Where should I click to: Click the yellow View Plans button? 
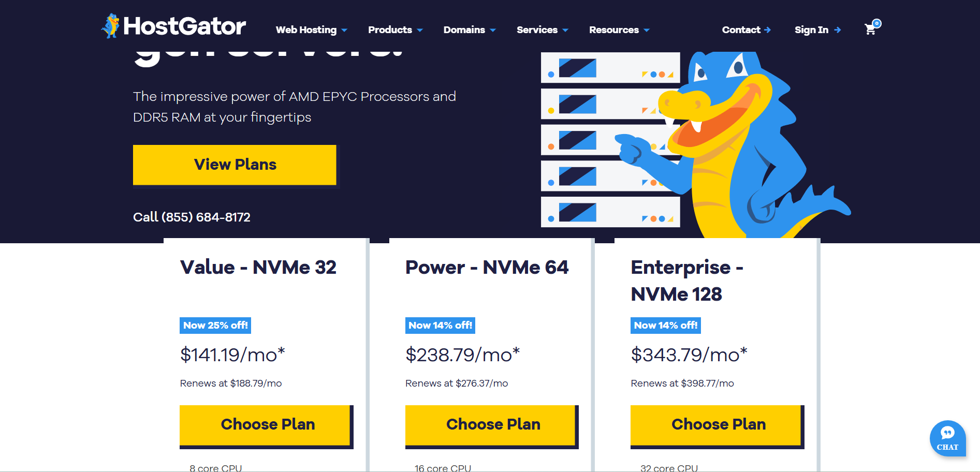pos(235,165)
